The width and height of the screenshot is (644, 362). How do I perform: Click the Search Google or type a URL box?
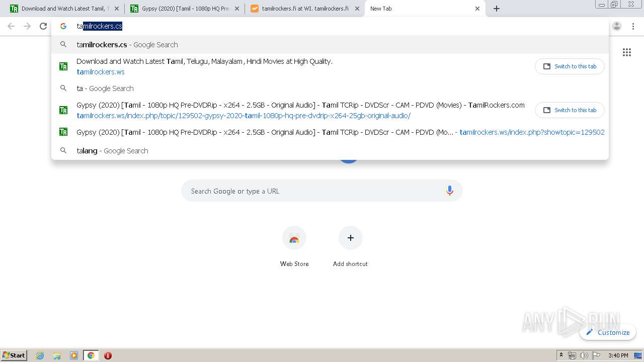click(x=322, y=191)
